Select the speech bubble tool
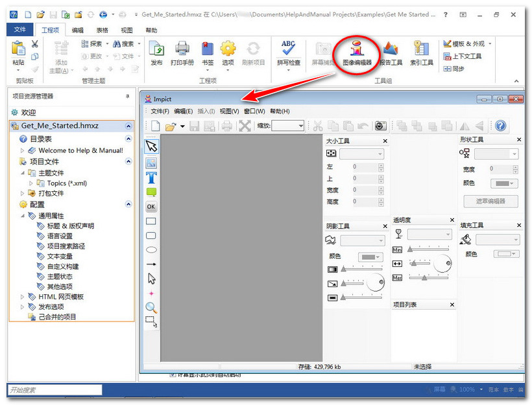The height and width of the screenshot is (405, 532). click(x=151, y=192)
